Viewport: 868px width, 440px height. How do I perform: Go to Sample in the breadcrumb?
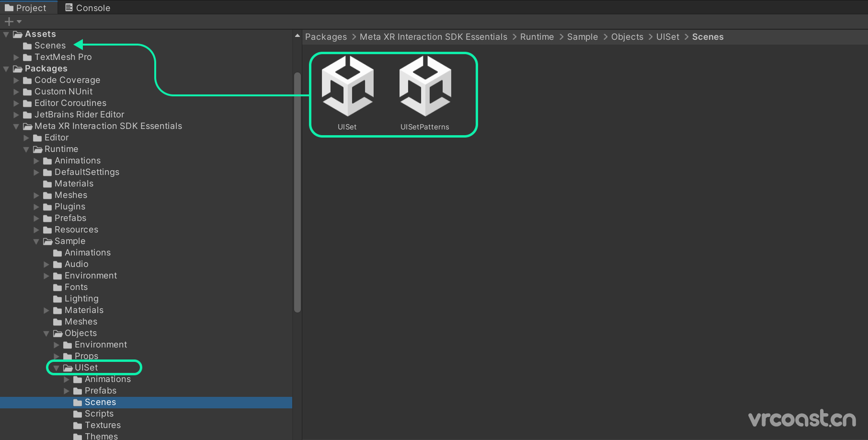pyautogui.click(x=582, y=37)
